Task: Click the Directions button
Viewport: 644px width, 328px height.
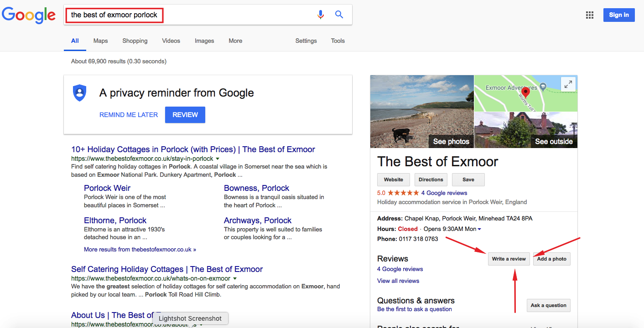Action: click(x=431, y=179)
